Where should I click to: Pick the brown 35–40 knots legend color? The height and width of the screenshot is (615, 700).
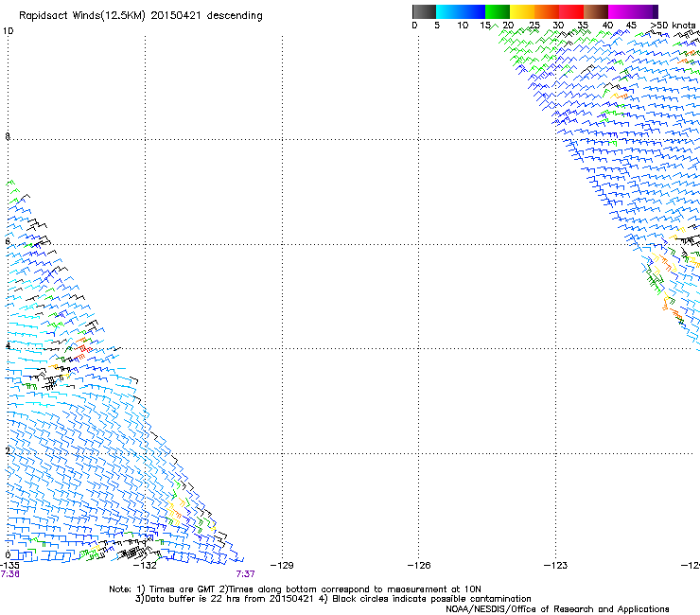click(596, 11)
